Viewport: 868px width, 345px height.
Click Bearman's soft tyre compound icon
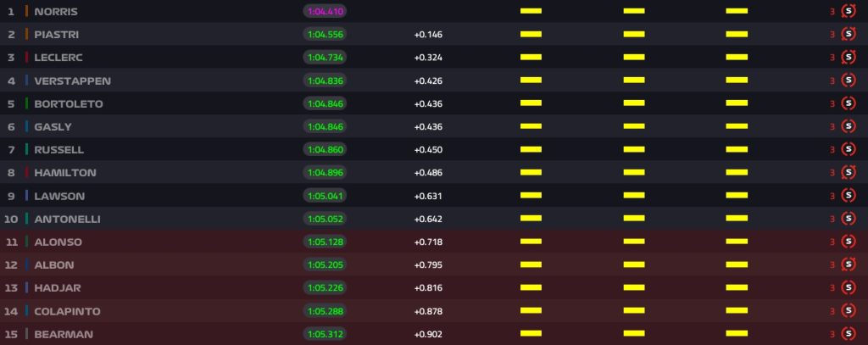point(848,334)
